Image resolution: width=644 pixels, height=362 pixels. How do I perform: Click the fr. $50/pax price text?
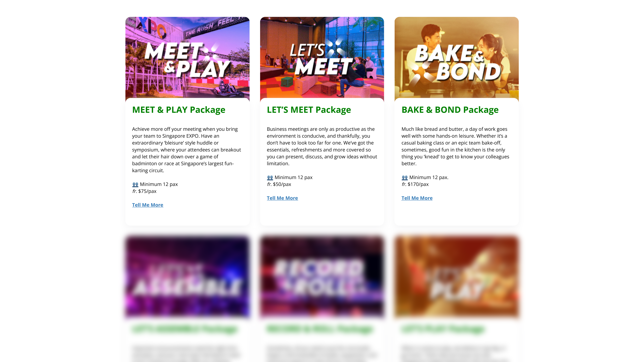(x=279, y=184)
